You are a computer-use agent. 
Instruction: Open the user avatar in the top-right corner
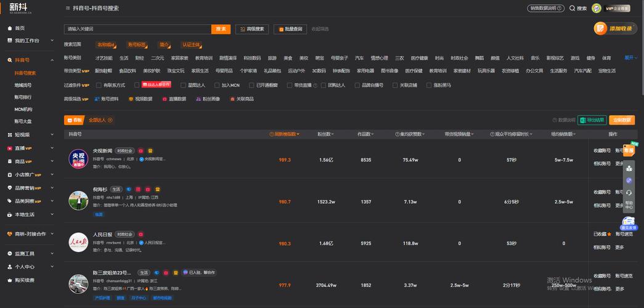click(597, 8)
